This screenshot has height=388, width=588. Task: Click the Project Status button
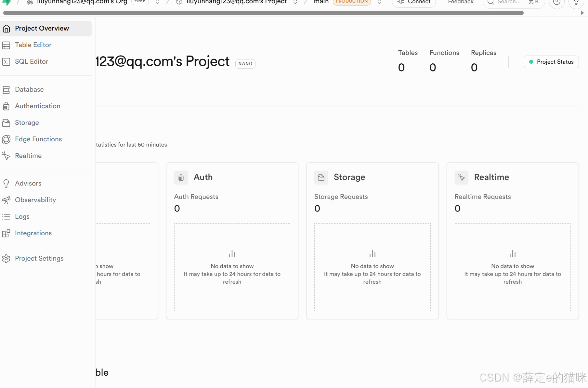click(551, 62)
